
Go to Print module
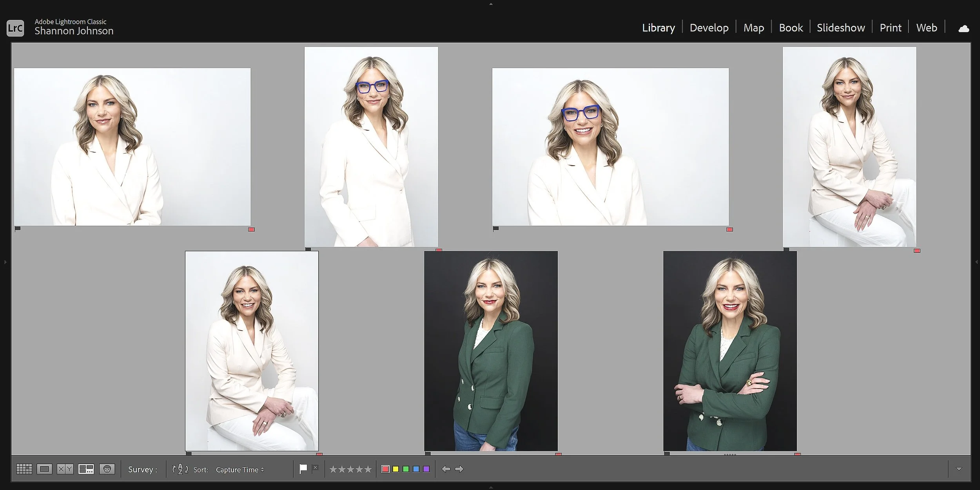890,28
